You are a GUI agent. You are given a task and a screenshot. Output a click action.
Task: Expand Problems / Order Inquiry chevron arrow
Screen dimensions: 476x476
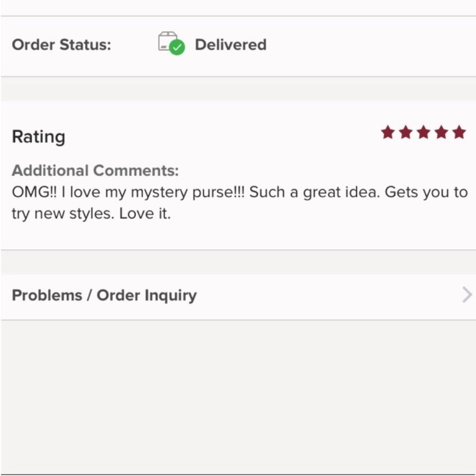pos(467,295)
